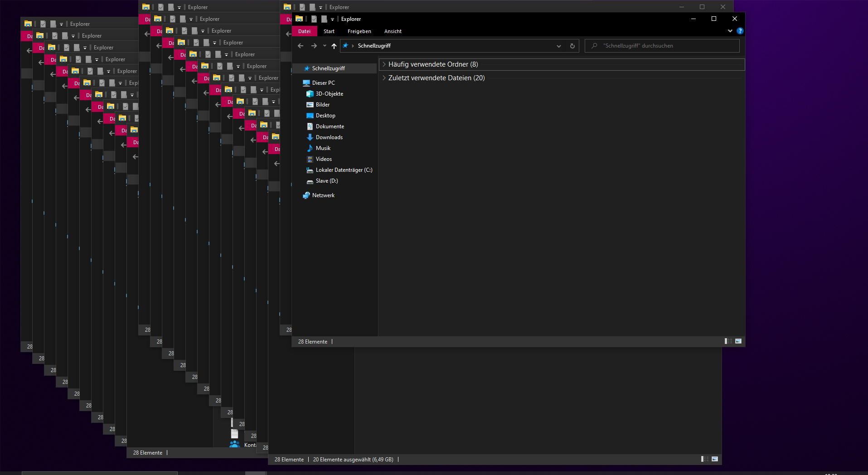Go back with the back arrow

tap(301, 46)
